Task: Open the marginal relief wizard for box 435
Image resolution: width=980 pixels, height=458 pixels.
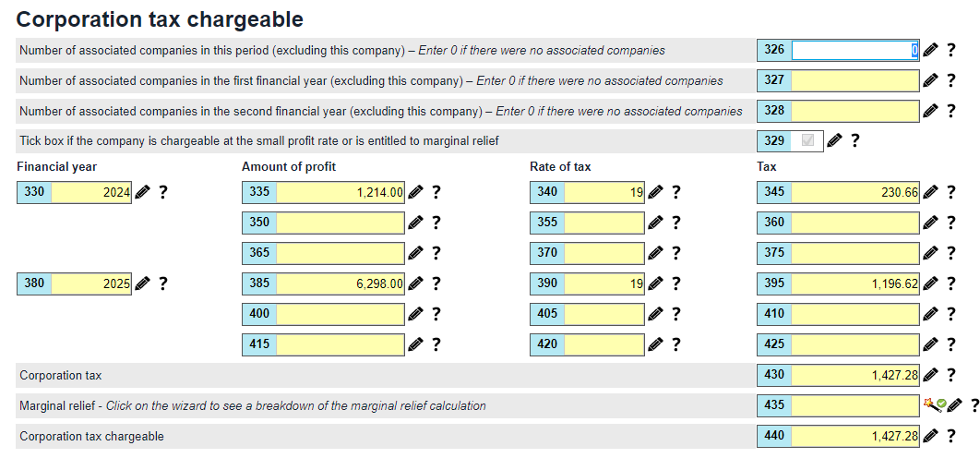Action: coord(930,404)
